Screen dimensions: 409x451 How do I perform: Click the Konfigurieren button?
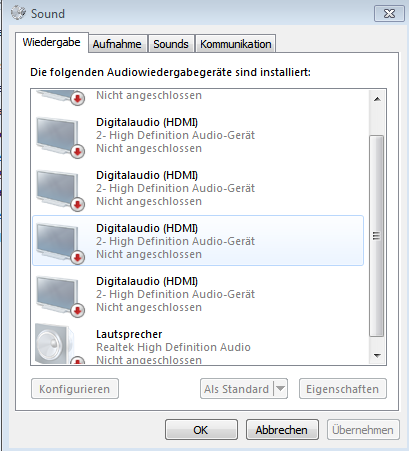tap(75, 389)
